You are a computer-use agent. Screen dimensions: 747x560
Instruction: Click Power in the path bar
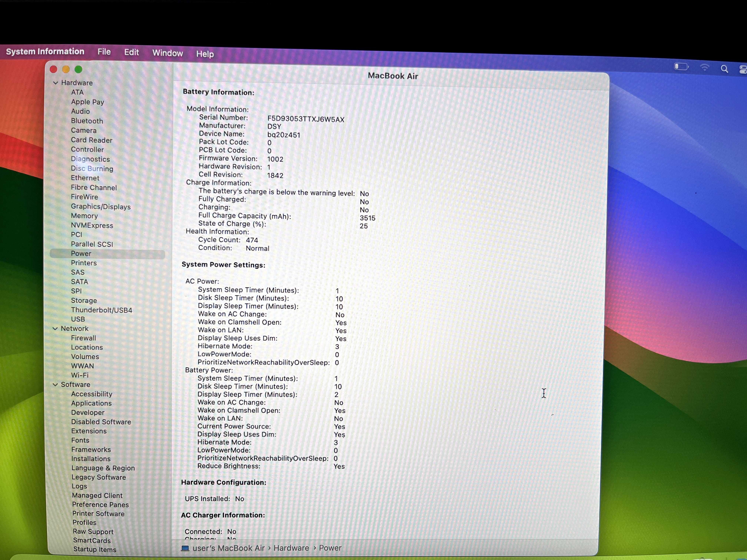click(330, 548)
